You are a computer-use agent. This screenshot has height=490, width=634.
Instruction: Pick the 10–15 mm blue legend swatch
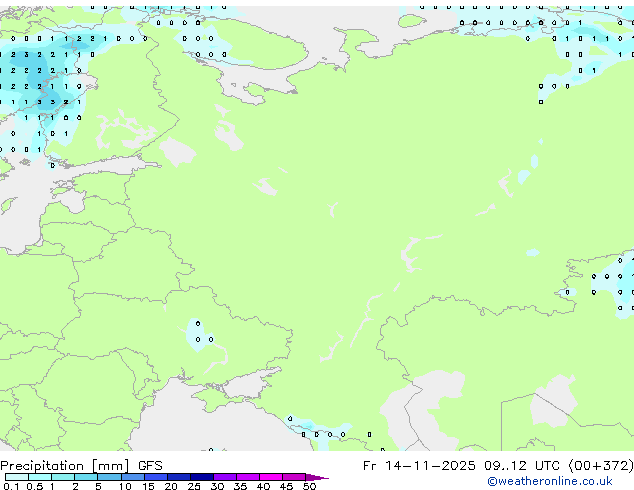pyautogui.click(x=133, y=477)
